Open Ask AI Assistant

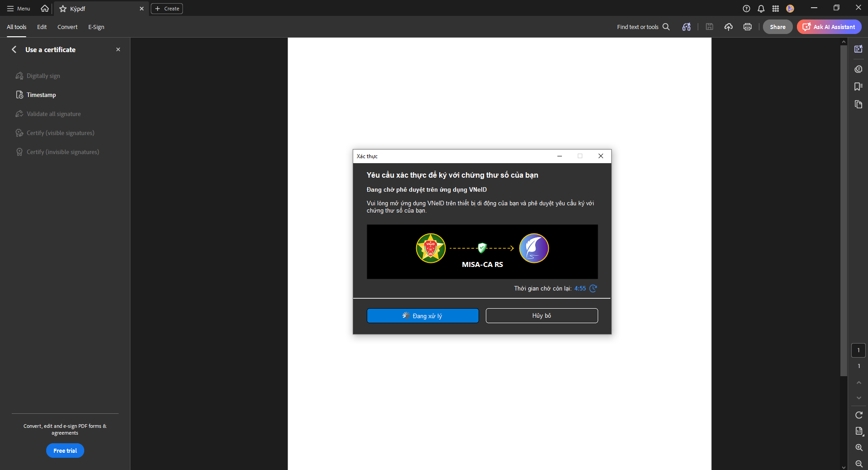point(829,27)
